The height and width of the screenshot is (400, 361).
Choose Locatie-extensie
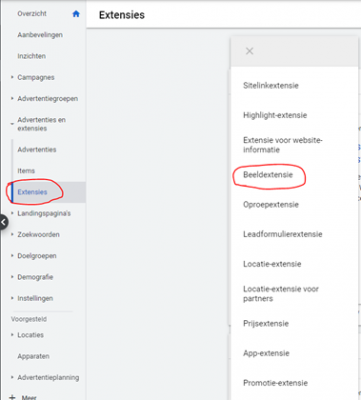pyautogui.click(x=272, y=264)
